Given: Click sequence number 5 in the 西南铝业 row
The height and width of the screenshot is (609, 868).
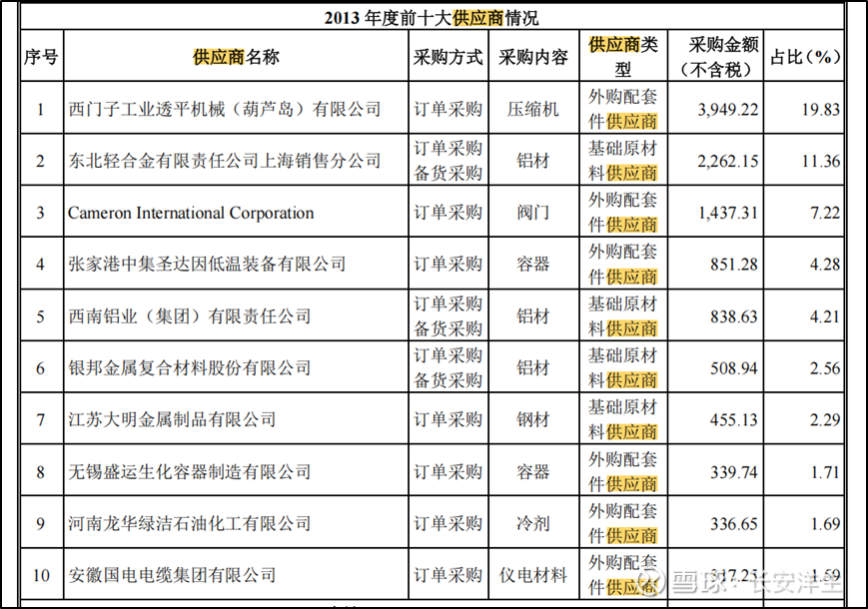Looking at the screenshot, I should [x=40, y=316].
